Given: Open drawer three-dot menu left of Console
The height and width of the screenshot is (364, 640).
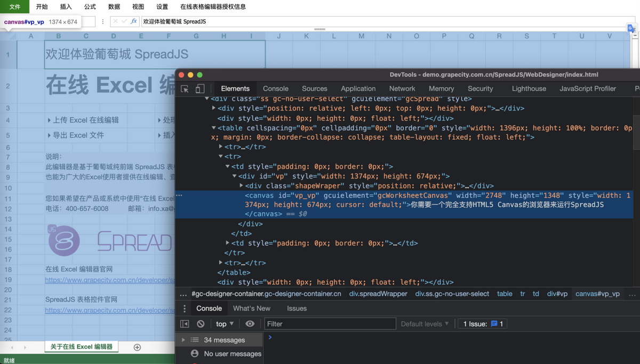Looking at the screenshot, I should 185,309.
